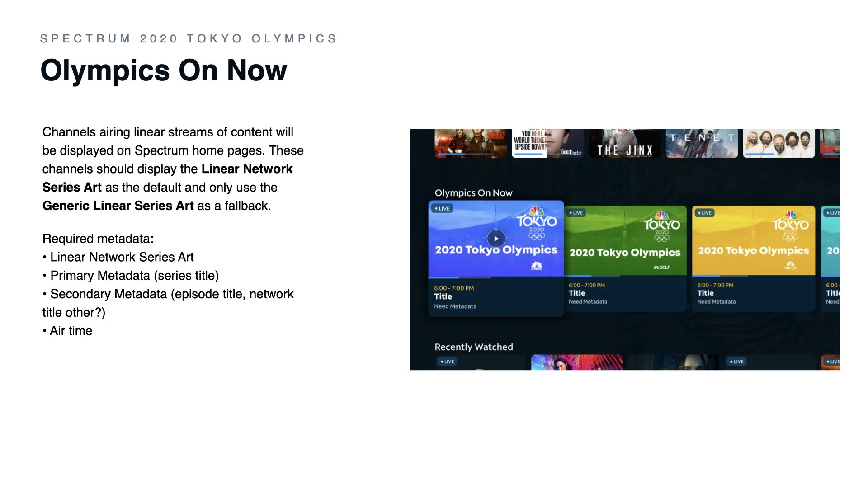Open The Good Doctor thumbnail
This screenshot has width=868, height=488.
click(x=547, y=144)
